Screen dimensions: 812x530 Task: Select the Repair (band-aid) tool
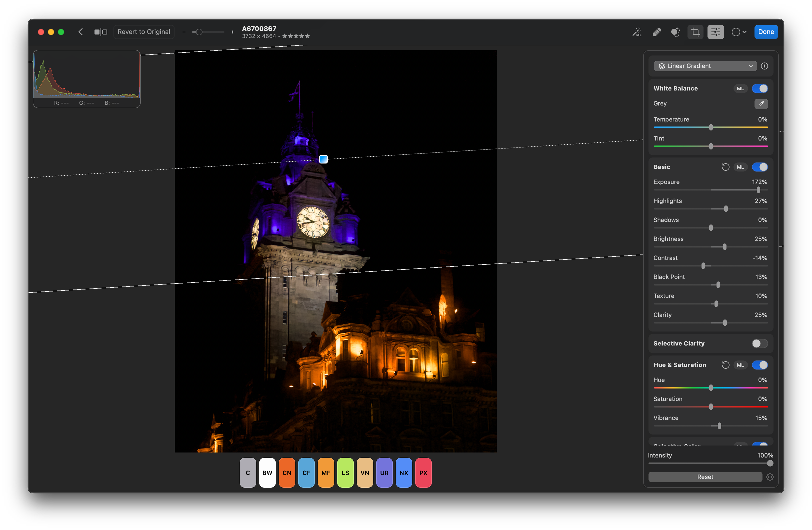656,32
